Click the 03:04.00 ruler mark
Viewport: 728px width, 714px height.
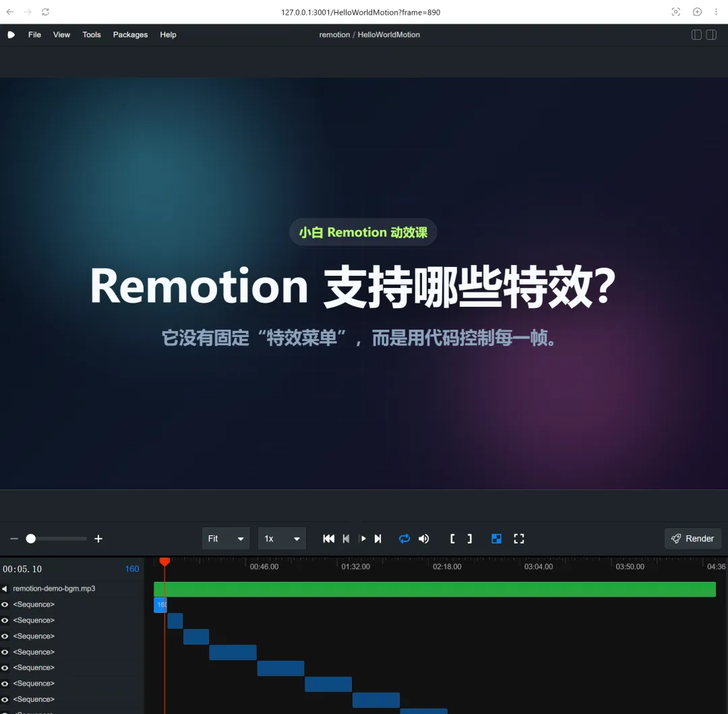[538, 567]
